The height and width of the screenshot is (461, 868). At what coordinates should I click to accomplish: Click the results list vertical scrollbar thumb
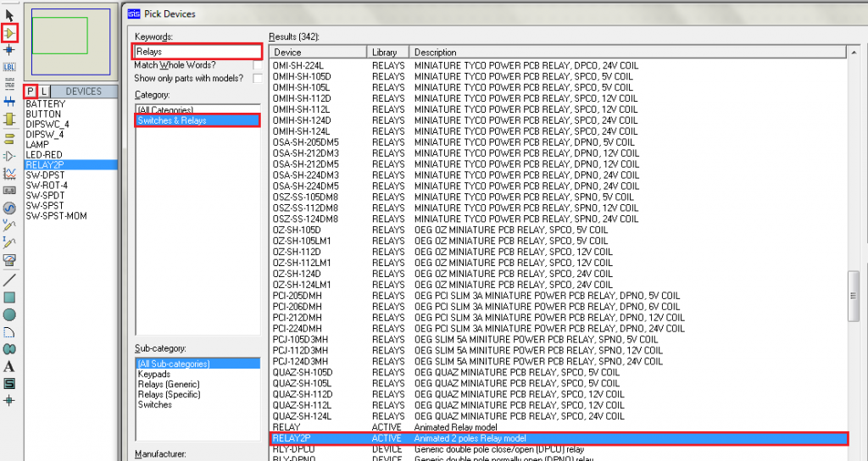855,296
